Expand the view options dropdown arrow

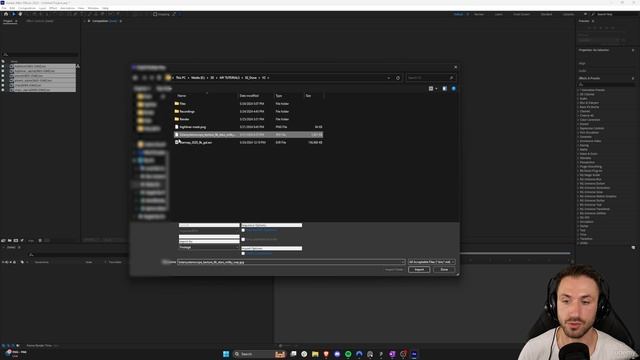[x=436, y=88]
